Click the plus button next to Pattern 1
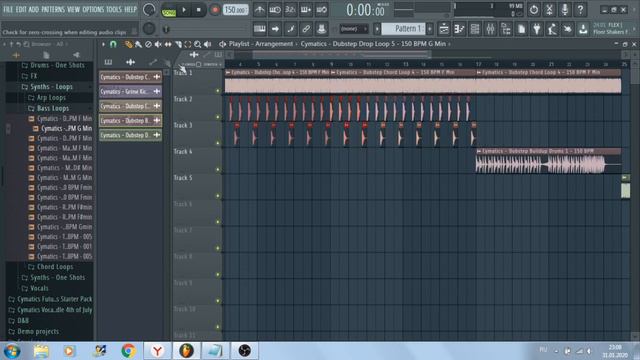 point(430,29)
